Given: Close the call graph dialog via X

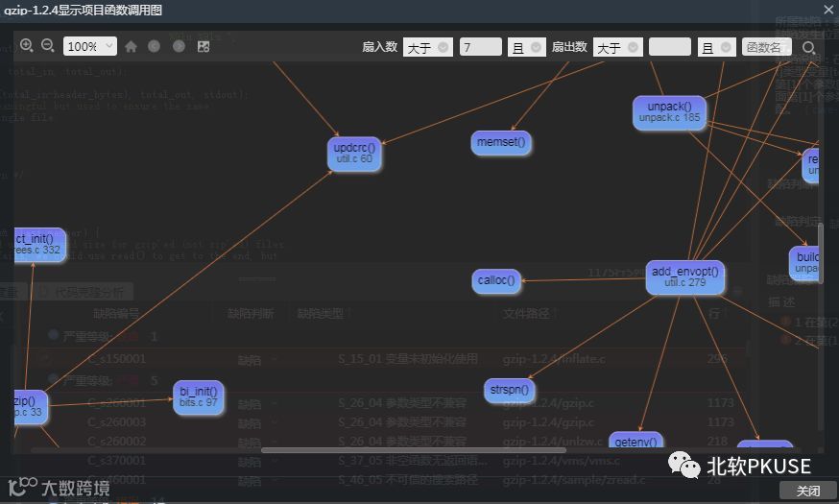Looking at the screenshot, I should [827, 9].
